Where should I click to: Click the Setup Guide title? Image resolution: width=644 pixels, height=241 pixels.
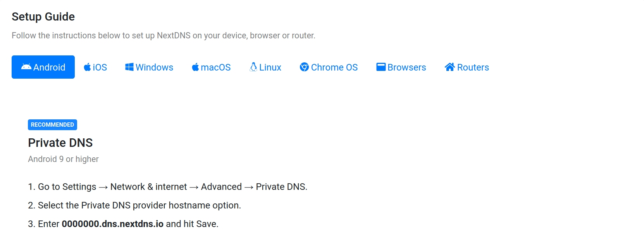[43, 17]
